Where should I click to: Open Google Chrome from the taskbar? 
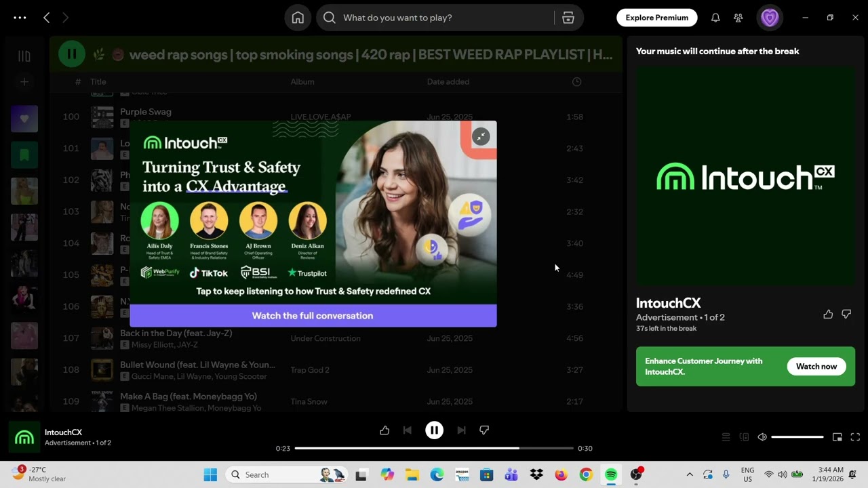(586, 474)
